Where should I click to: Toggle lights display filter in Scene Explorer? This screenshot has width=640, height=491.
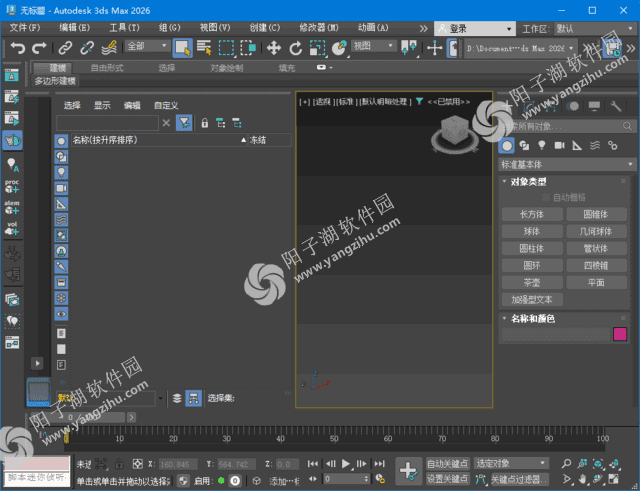61,173
